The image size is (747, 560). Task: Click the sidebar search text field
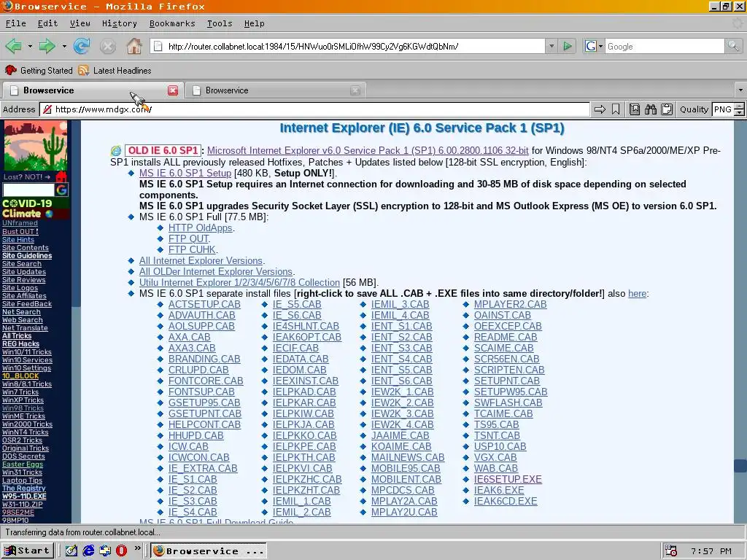click(28, 190)
